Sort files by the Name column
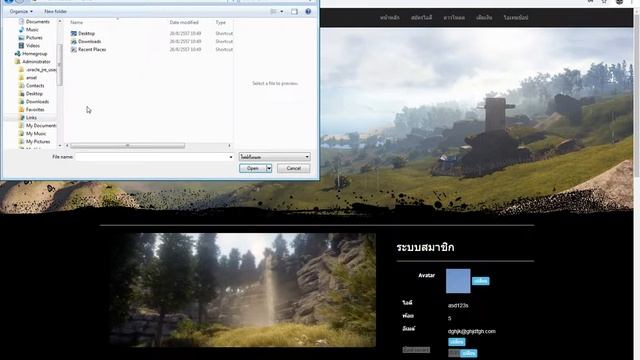This screenshot has width=640, height=360. pos(76,22)
